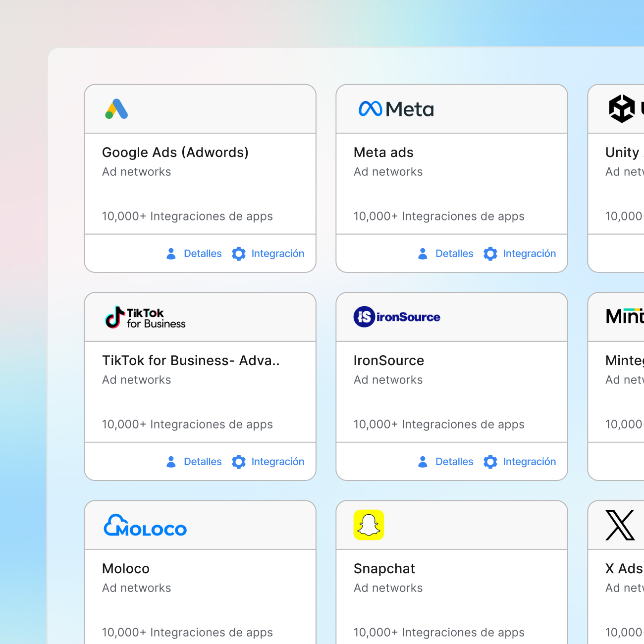Click the person icon on TikTok card

[171, 462]
